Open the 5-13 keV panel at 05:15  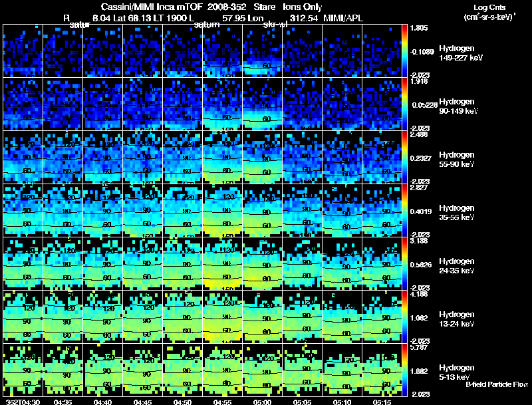tap(382, 370)
